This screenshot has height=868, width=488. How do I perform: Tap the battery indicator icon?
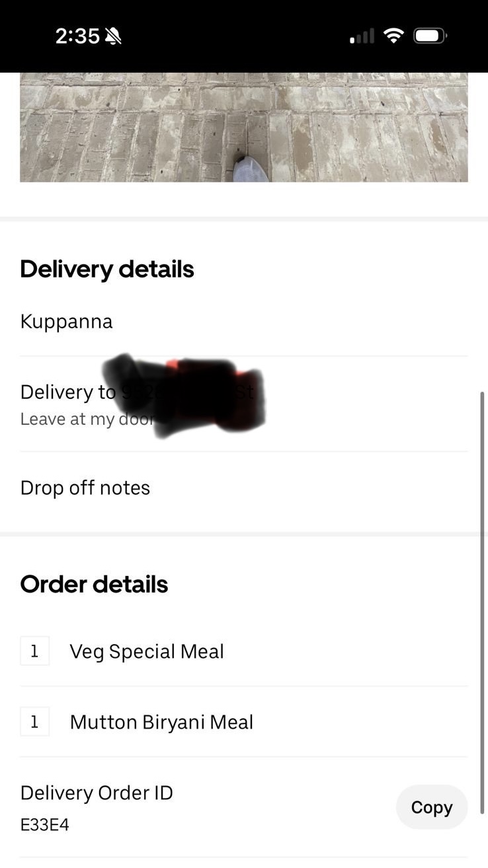pos(430,36)
